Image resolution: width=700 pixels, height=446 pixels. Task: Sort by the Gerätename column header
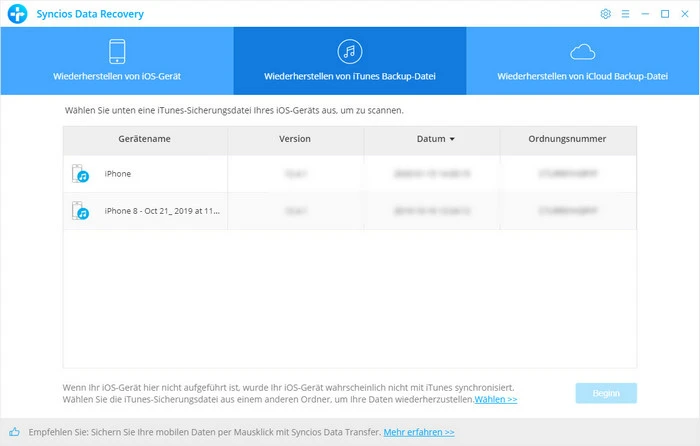click(x=144, y=139)
